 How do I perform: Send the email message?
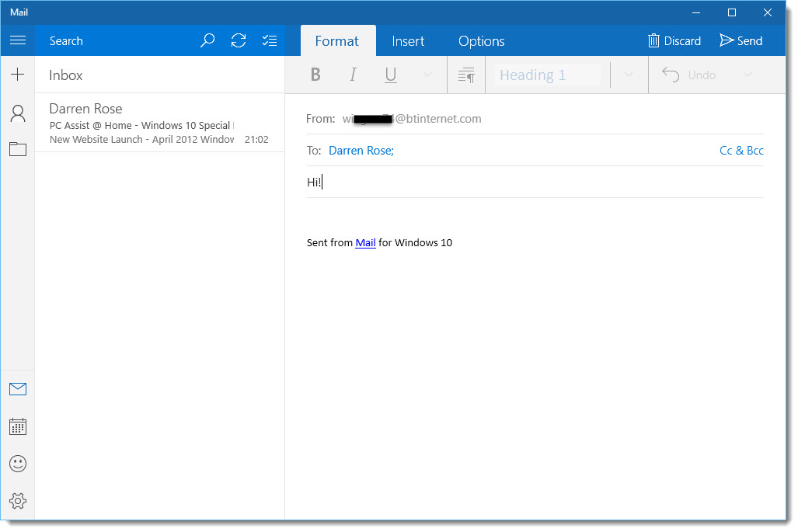coord(741,40)
